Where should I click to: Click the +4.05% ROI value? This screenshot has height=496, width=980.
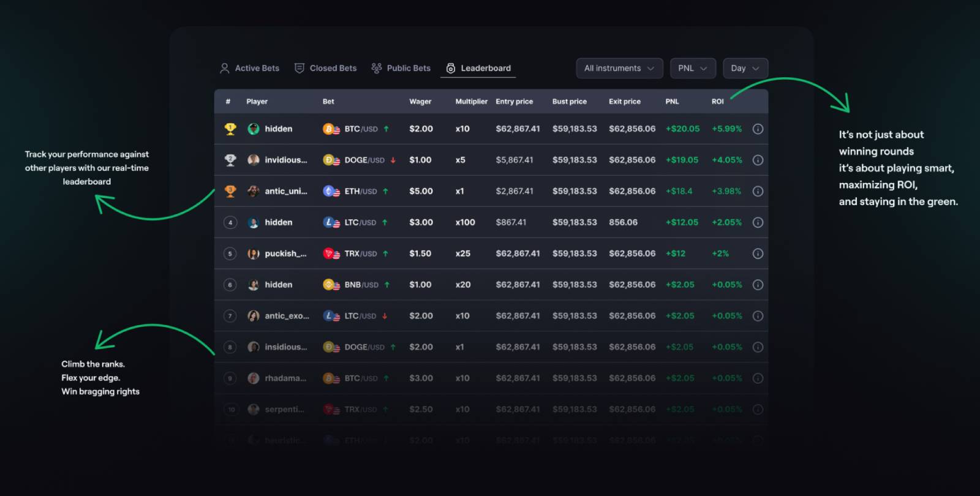pyautogui.click(x=726, y=160)
